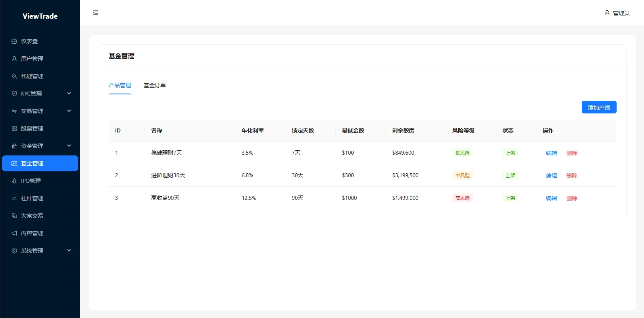Click the remaining quota $1,499,000
The width and height of the screenshot is (644, 318).
(405, 198)
